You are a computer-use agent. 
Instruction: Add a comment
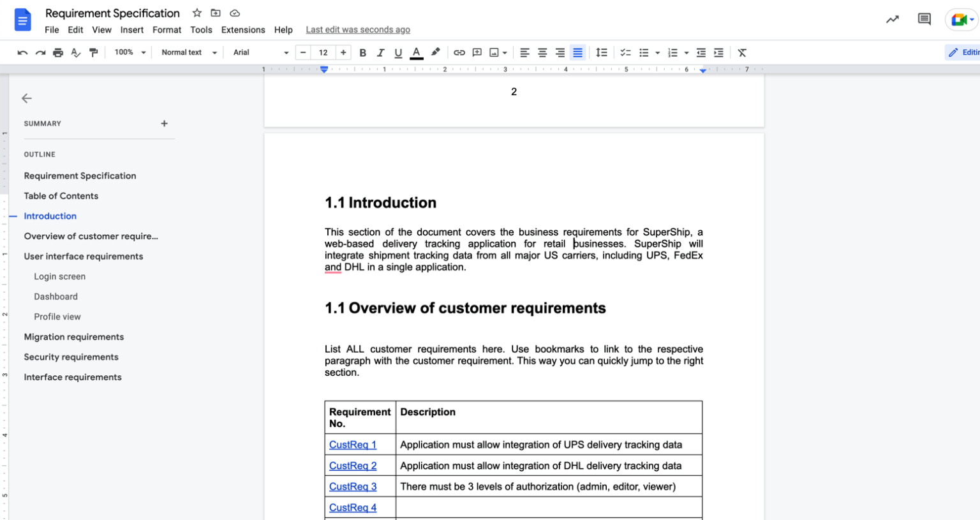(477, 52)
